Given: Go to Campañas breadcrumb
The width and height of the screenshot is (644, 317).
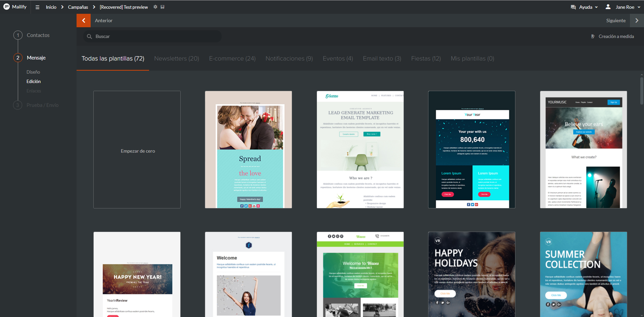Looking at the screenshot, I should (78, 7).
